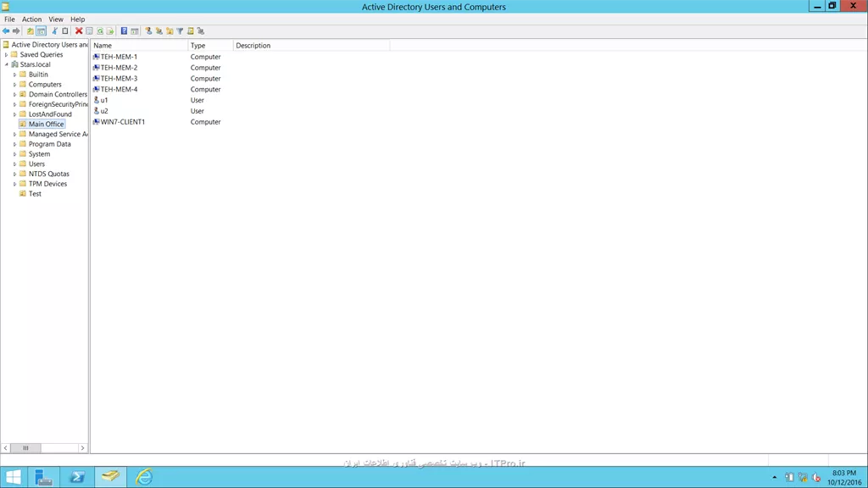Viewport: 868px width, 488px height.
Task: Click the clipboard icon beside Cut
Action: pos(64,31)
